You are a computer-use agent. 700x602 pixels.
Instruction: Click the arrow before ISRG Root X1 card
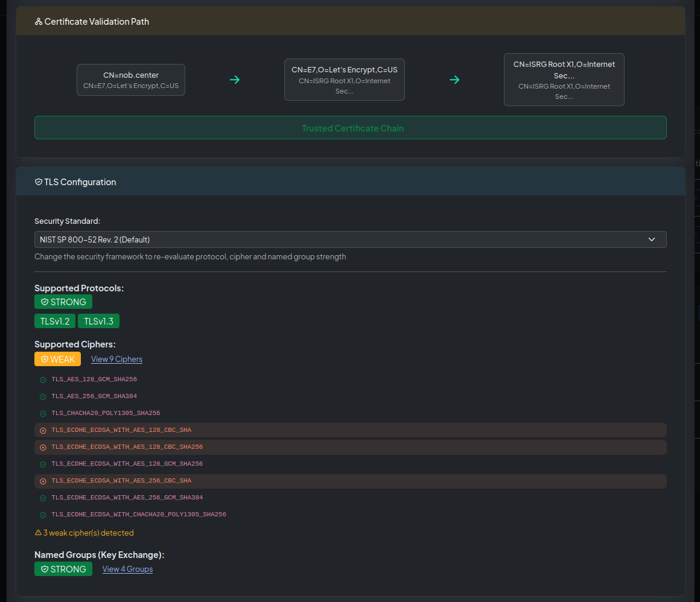click(x=454, y=80)
